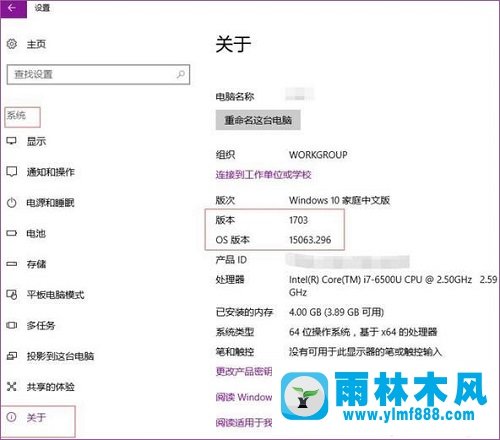500x440 pixels.
Task: Focus the 查找设置 search field
Action: pos(98,74)
